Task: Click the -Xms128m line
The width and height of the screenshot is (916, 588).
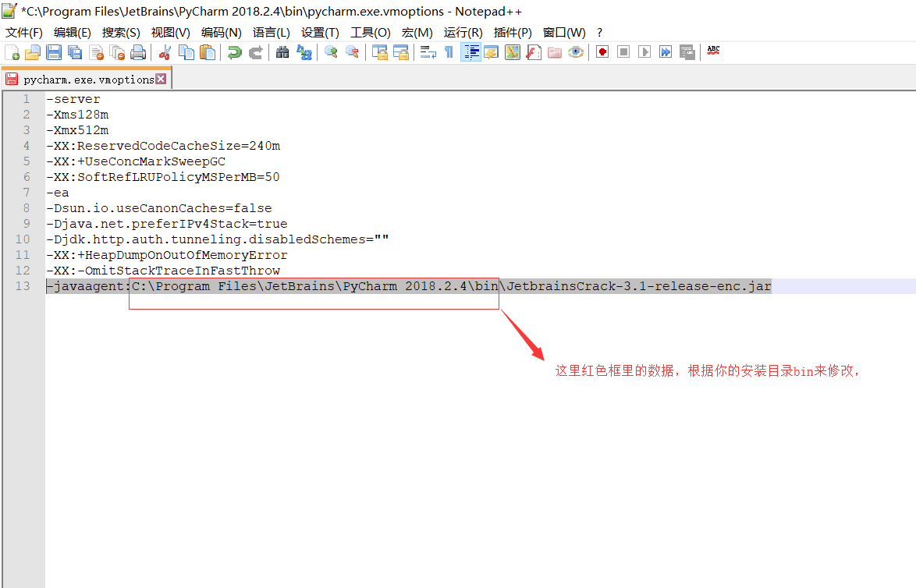Action: click(x=77, y=115)
